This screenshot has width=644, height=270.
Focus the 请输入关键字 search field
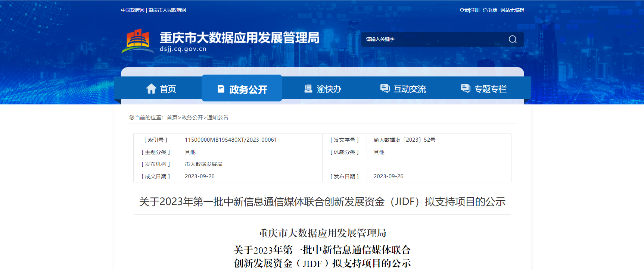(x=433, y=40)
